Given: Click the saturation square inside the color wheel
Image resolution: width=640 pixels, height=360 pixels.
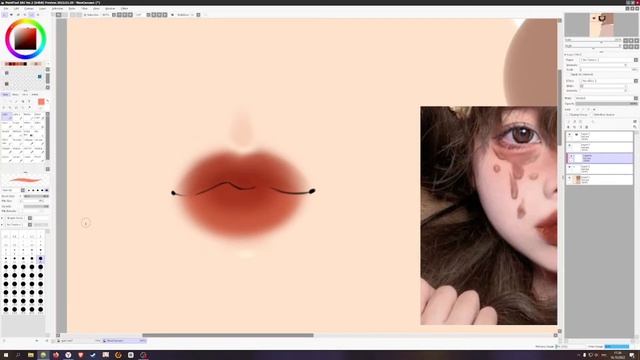Looking at the screenshot, I should pyautogui.click(x=25, y=39).
